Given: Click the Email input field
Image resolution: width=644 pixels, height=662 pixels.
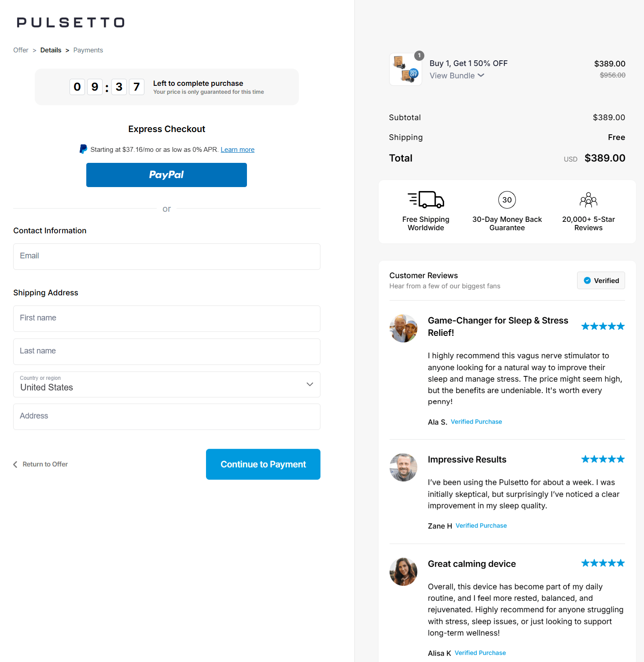Looking at the screenshot, I should [x=166, y=256].
